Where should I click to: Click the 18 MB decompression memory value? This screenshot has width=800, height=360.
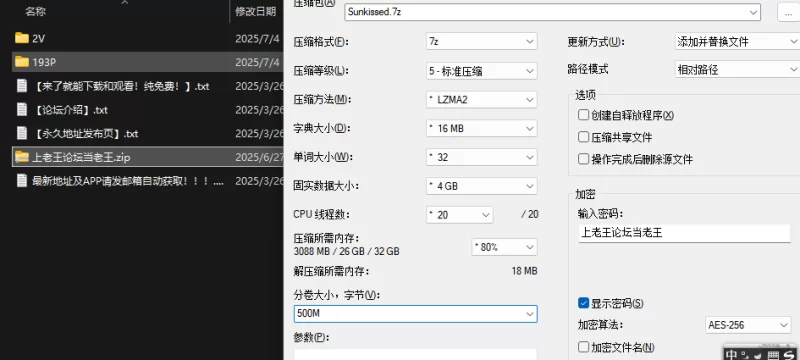(524, 271)
